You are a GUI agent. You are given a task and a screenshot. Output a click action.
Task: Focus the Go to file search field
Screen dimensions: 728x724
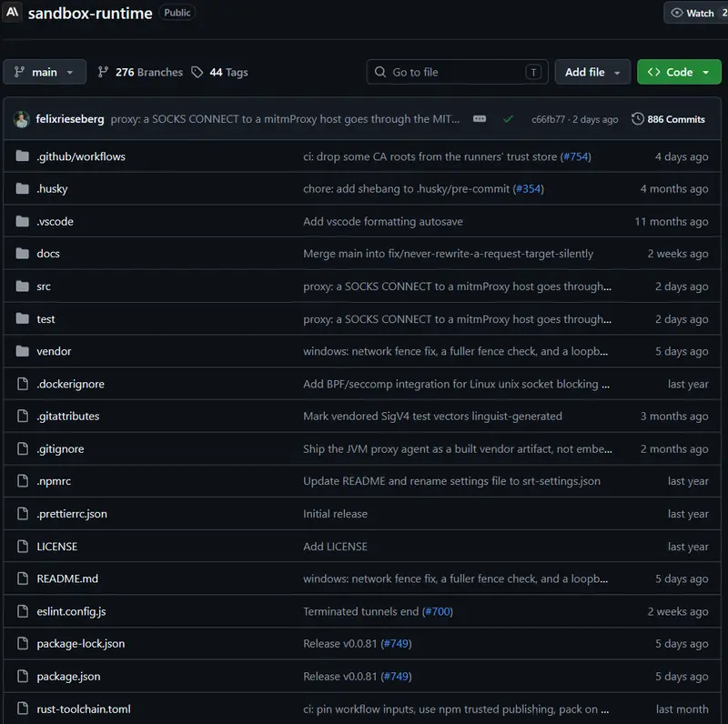click(457, 72)
